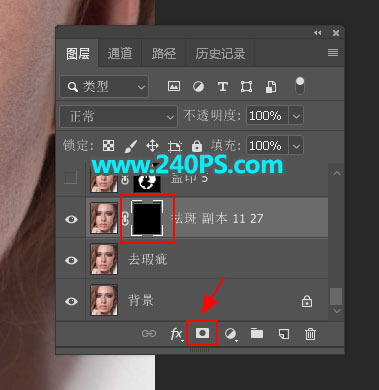Switch to the 路径 tab
379x390 pixels.
tap(164, 53)
